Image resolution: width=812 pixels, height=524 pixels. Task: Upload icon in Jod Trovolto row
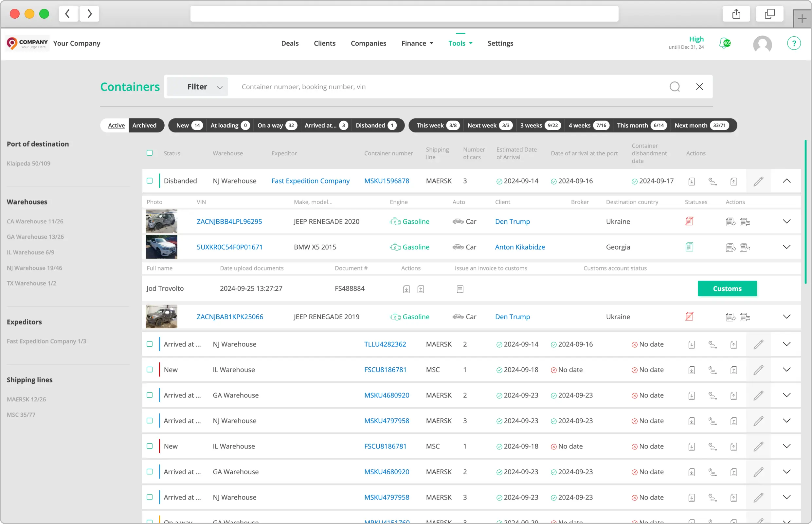(421, 289)
